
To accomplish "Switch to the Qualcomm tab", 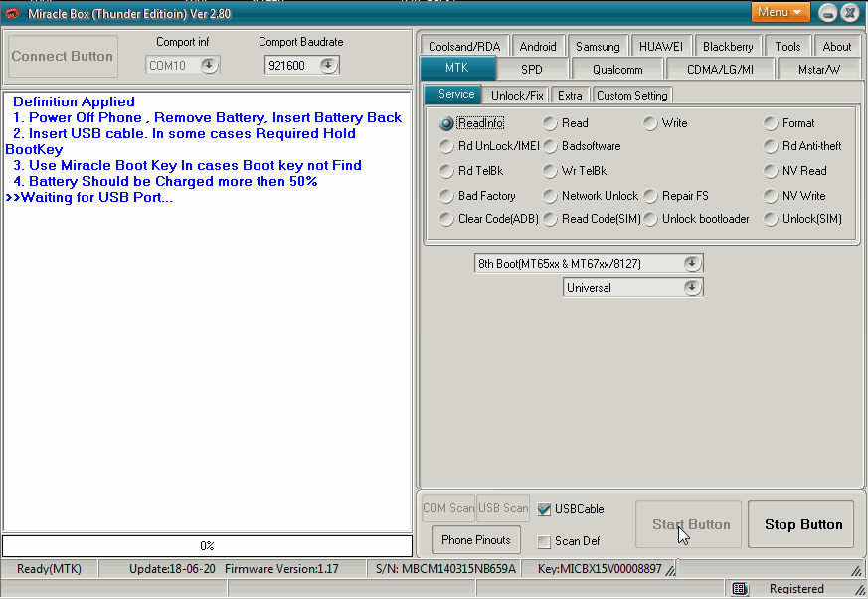I will pos(617,70).
